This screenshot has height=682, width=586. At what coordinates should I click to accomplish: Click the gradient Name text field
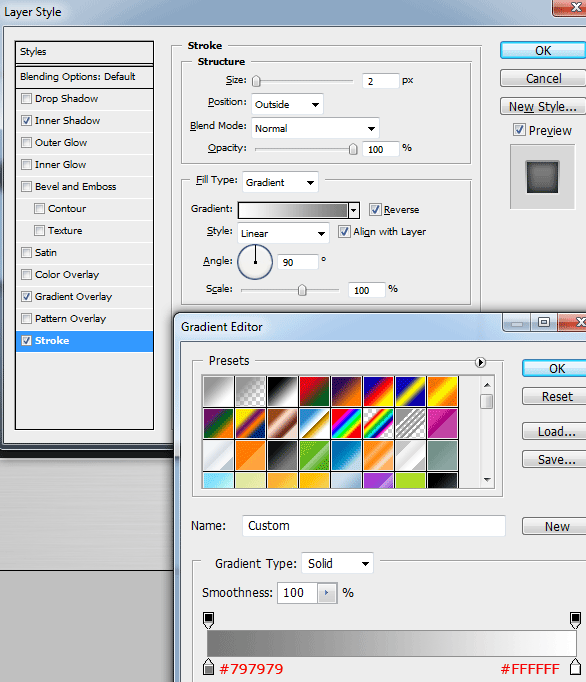click(374, 526)
